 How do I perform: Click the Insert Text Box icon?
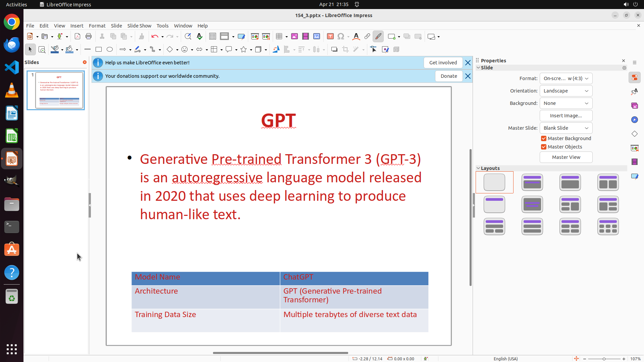point(330,37)
